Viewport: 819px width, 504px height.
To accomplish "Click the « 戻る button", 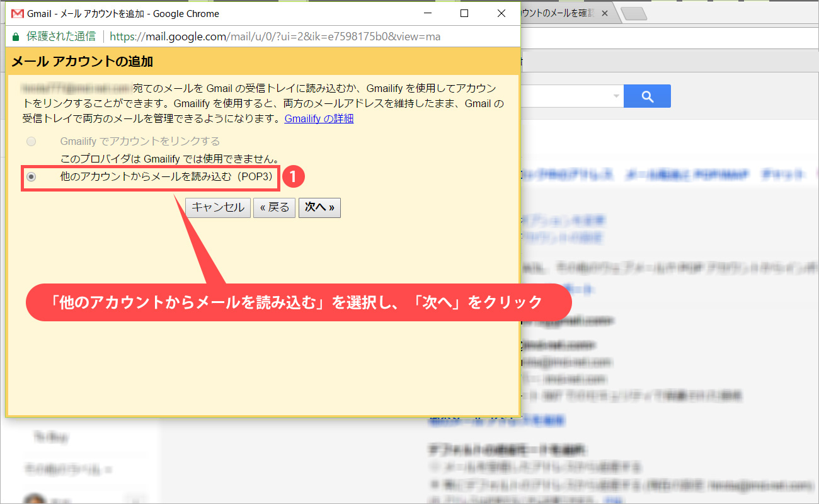I will click(275, 207).
